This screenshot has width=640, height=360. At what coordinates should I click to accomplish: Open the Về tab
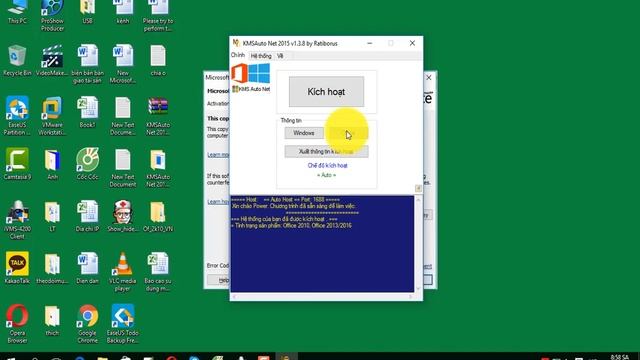pyautogui.click(x=280, y=56)
